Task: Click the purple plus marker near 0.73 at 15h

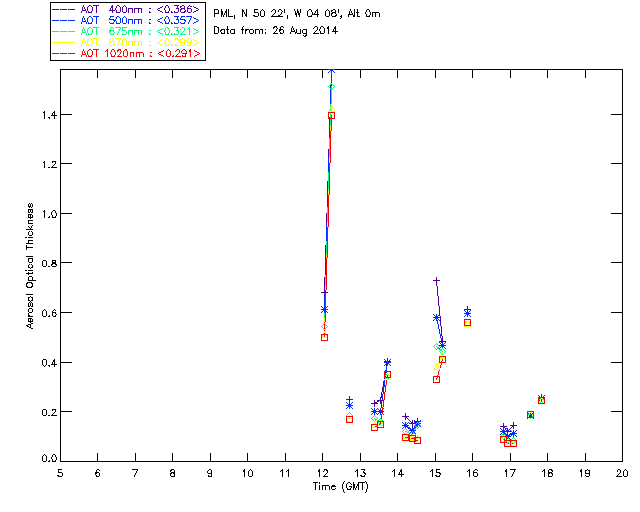Action: [436, 280]
